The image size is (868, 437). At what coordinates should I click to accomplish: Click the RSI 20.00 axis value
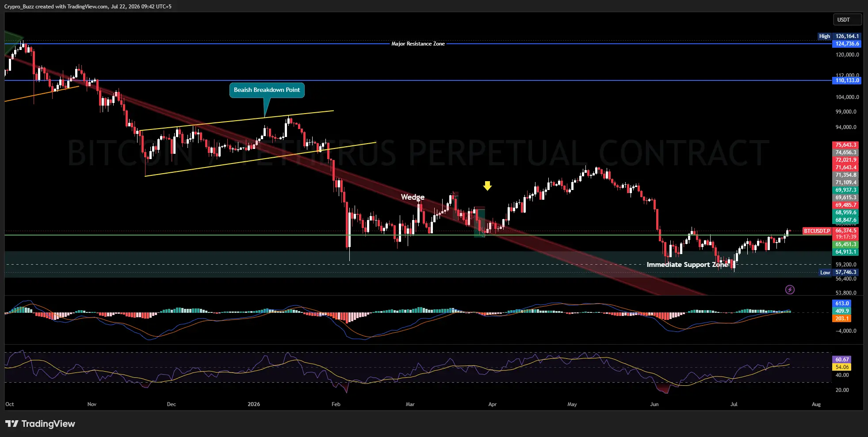(842, 390)
